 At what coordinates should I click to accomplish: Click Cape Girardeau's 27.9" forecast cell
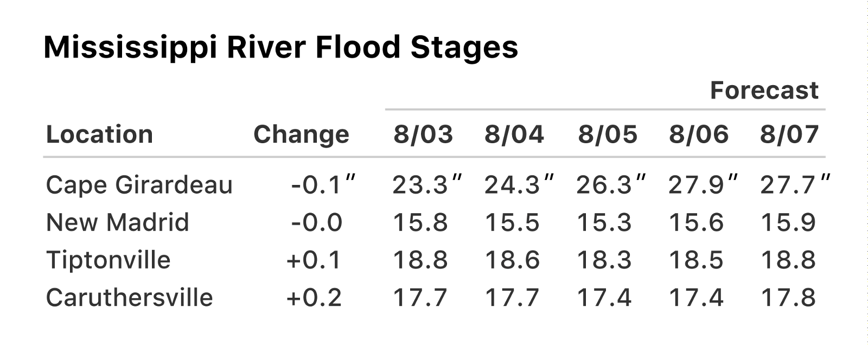[x=703, y=185]
